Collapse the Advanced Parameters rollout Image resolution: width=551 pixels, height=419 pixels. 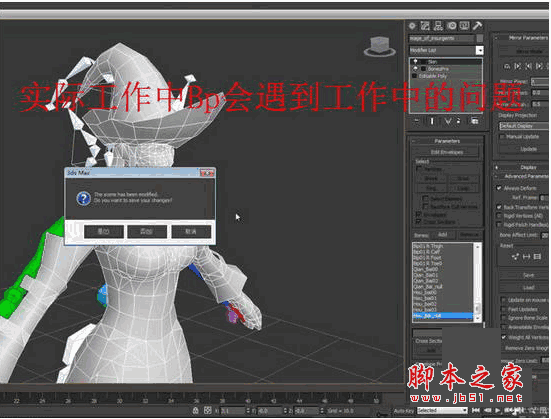point(521,176)
